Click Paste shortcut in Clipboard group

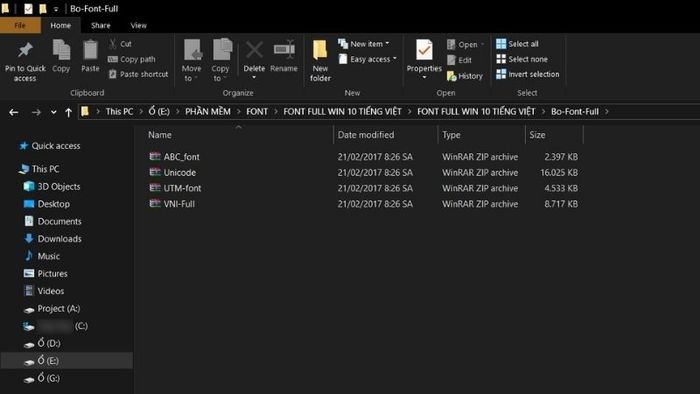point(138,74)
